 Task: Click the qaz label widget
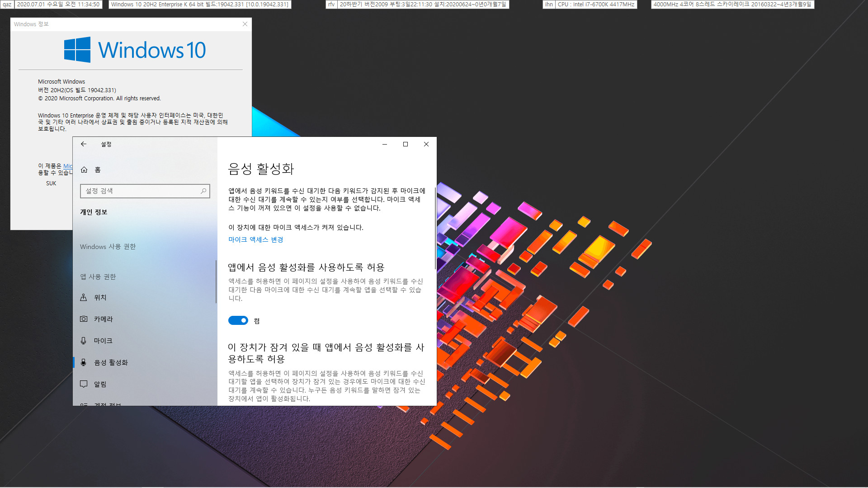[x=7, y=5]
